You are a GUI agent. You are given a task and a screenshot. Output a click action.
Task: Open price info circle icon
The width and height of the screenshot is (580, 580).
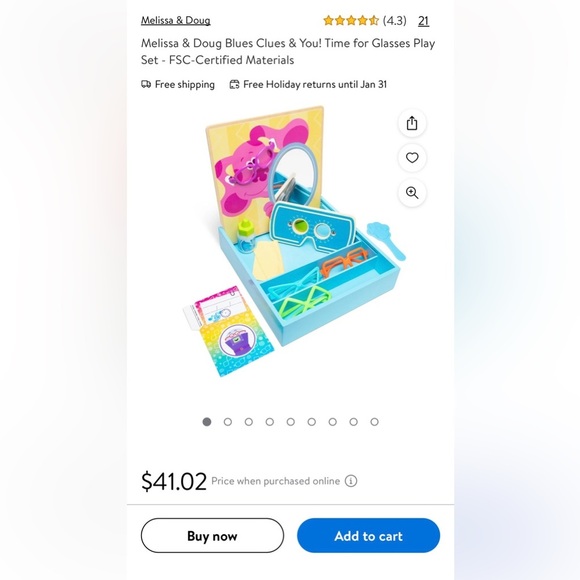click(351, 481)
